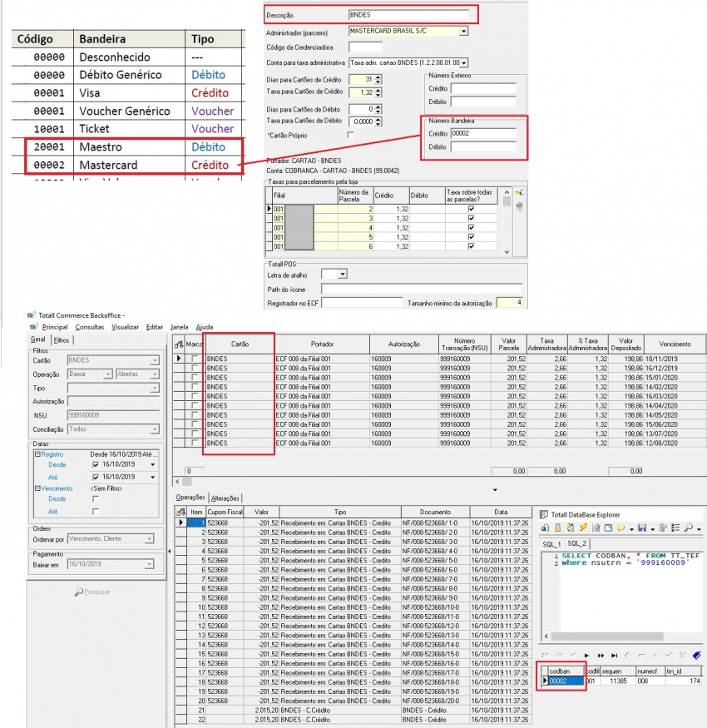Increase Dias para Cartões de Crédito stepper

(378, 77)
